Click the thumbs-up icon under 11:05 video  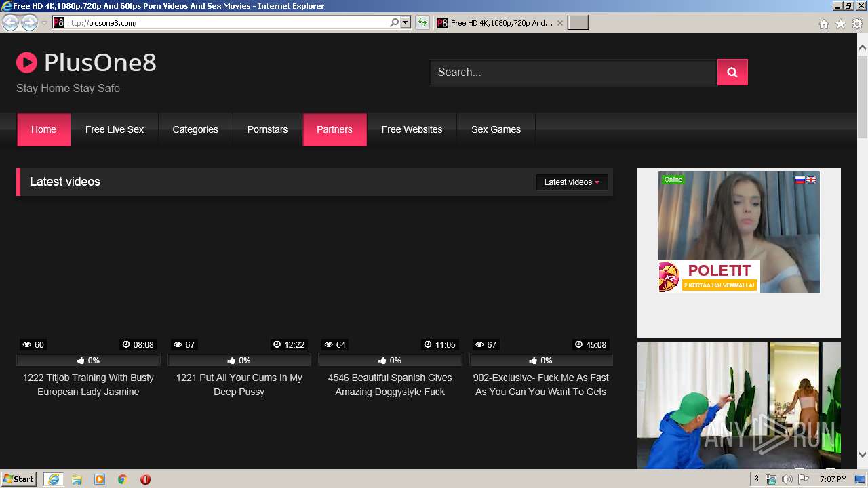click(382, 361)
